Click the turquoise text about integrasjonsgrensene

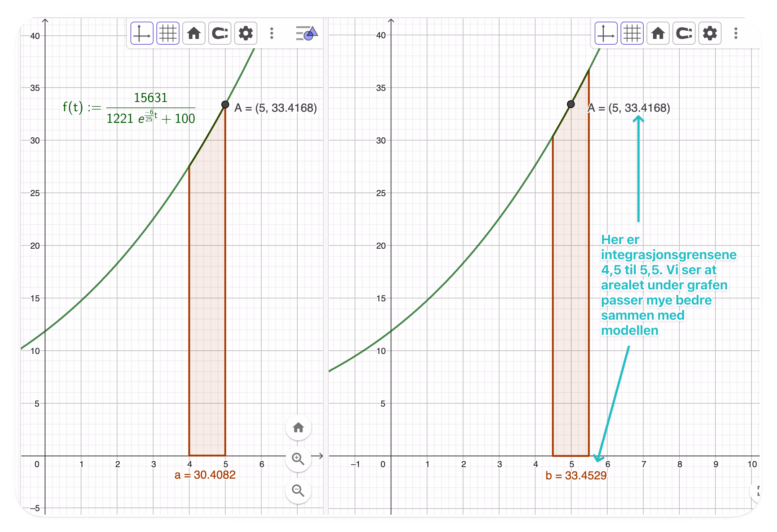tap(669, 285)
